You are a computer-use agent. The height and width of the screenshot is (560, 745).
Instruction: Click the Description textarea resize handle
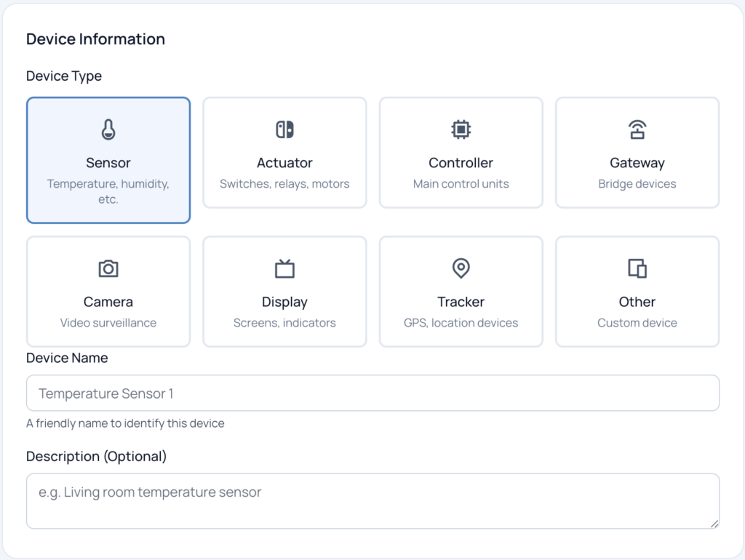[x=714, y=524]
